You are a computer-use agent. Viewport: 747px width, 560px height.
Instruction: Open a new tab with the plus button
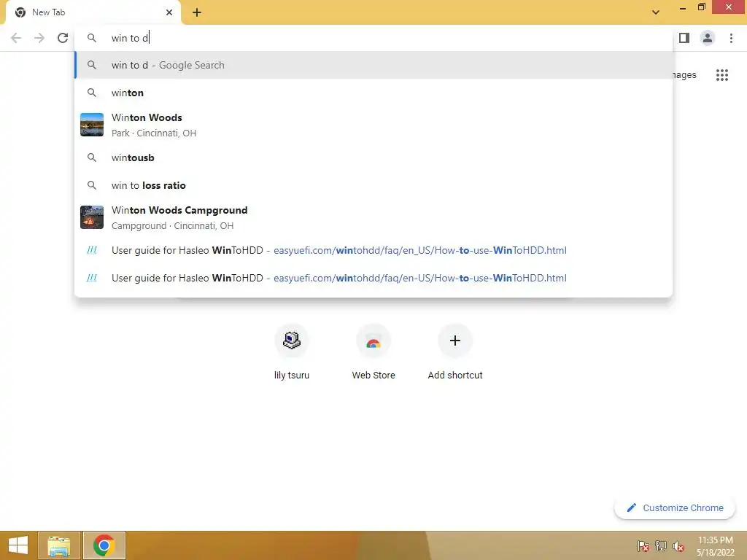coord(197,12)
